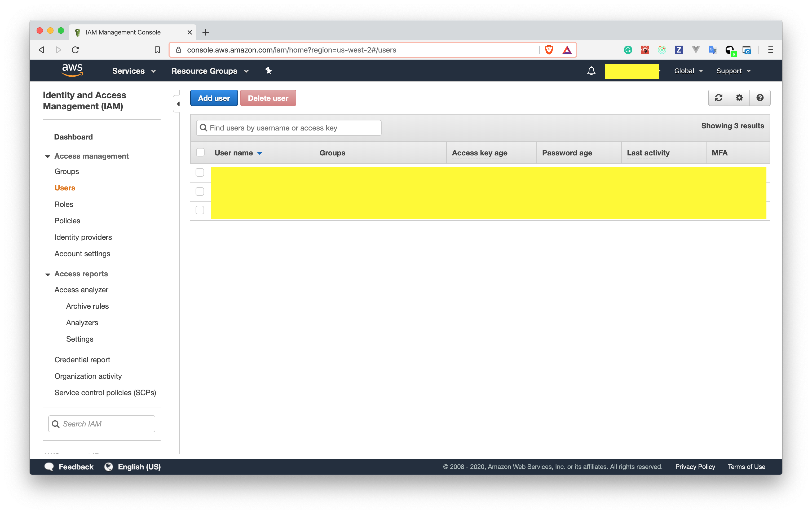This screenshot has height=514, width=812.
Task: Open table settings gear icon
Action: 739,98
